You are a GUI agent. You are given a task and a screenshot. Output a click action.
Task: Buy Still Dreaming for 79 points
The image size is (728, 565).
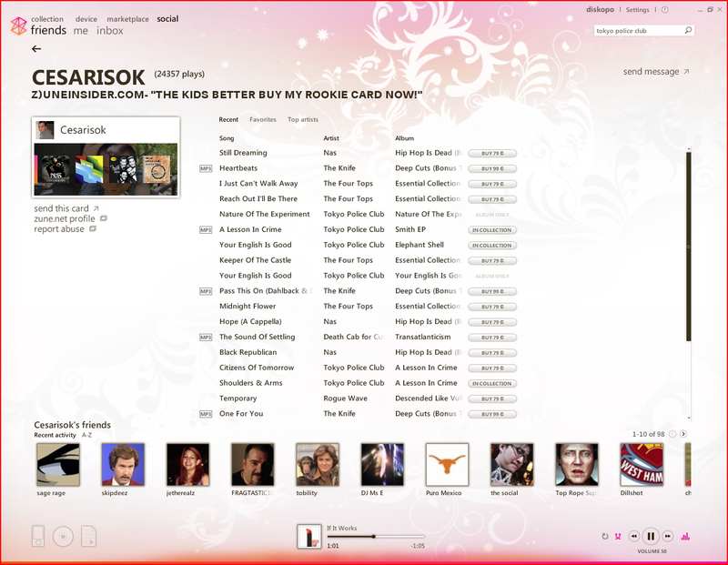tap(492, 153)
